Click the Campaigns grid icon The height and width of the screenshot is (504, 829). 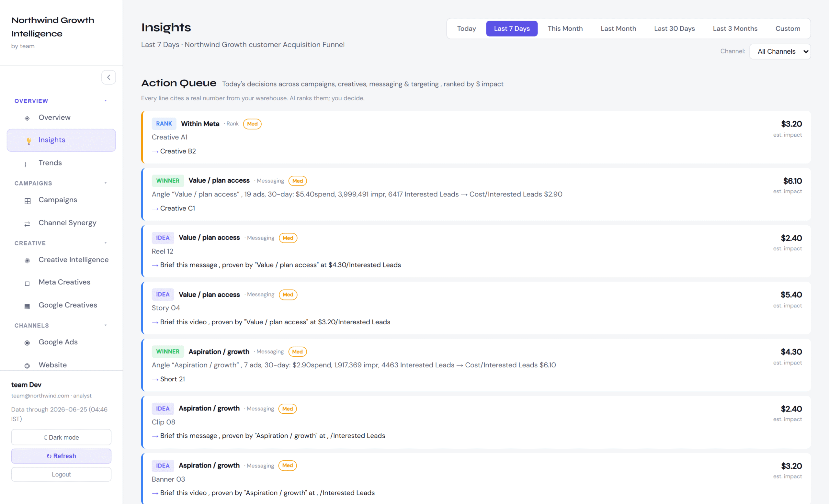pos(28,201)
